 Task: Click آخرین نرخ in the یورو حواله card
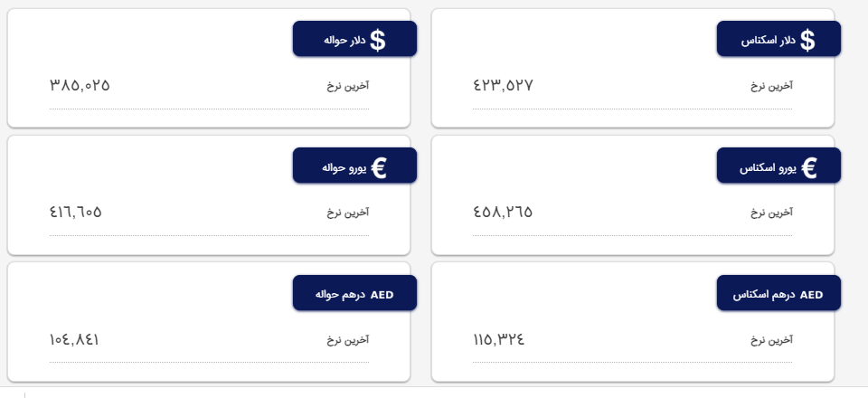pos(348,213)
